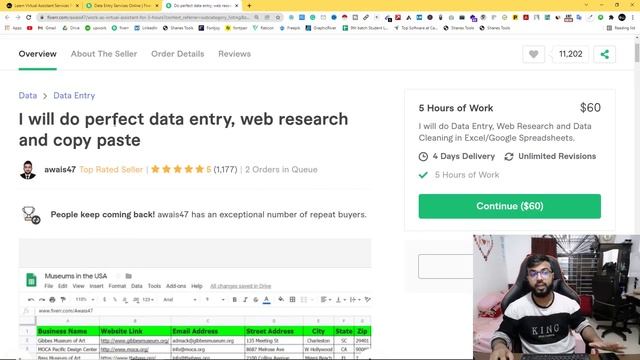Click the five-star rating stars
The height and width of the screenshot is (360, 640).
pyautogui.click(x=177, y=169)
